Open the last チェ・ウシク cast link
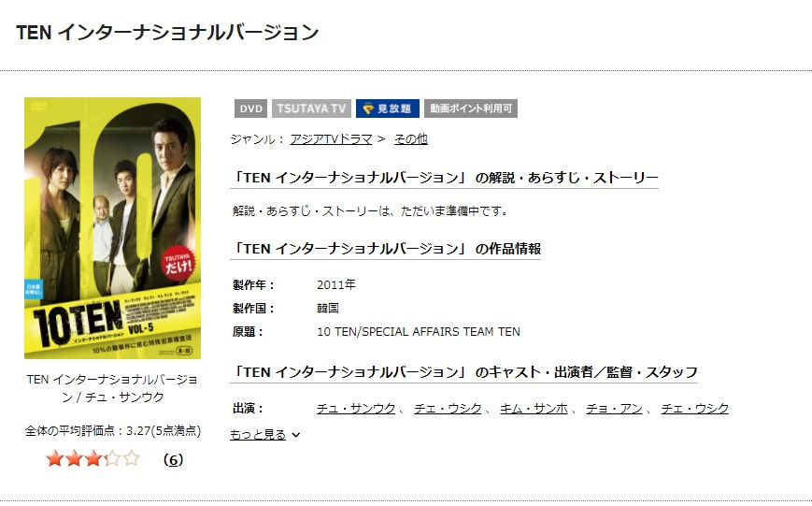Image resolution: width=812 pixels, height=506 pixels. click(x=694, y=409)
